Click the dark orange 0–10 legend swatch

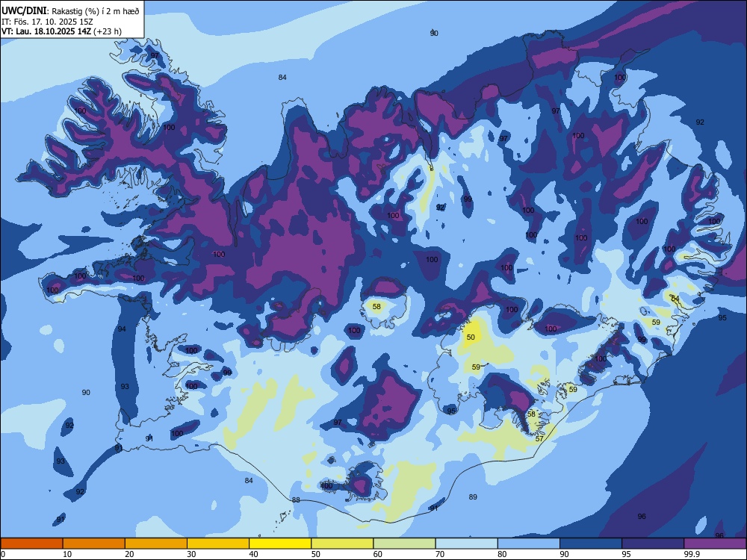click(31, 544)
